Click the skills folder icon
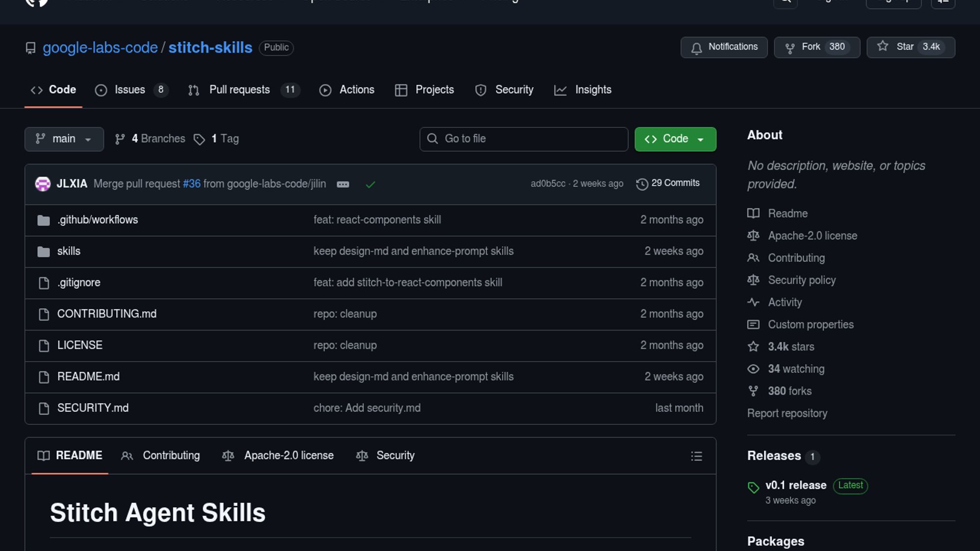Image resolution: width=980 pixels, height=551 pixels. 44,252
